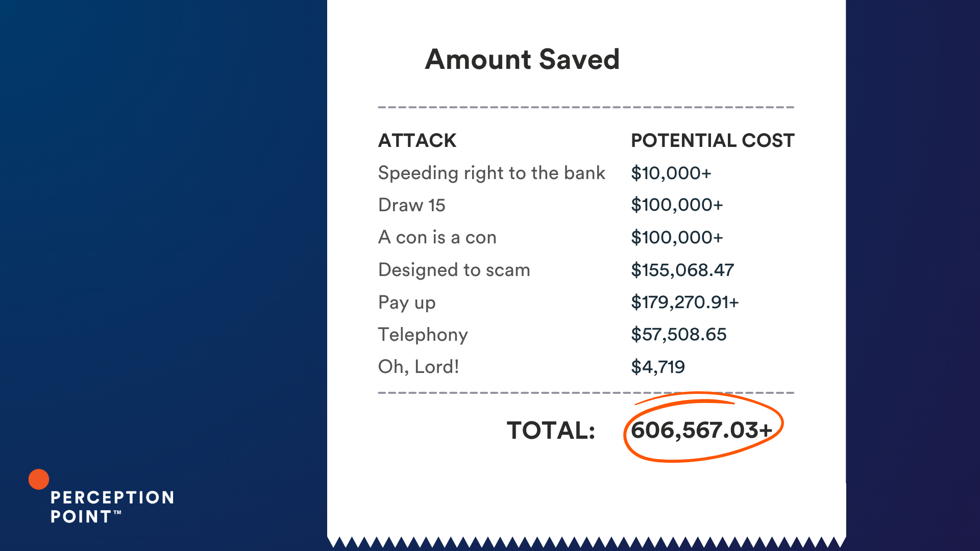Click the TOTAL: label
This screenshot has width=980, height=551.
(x=551, y=431)
